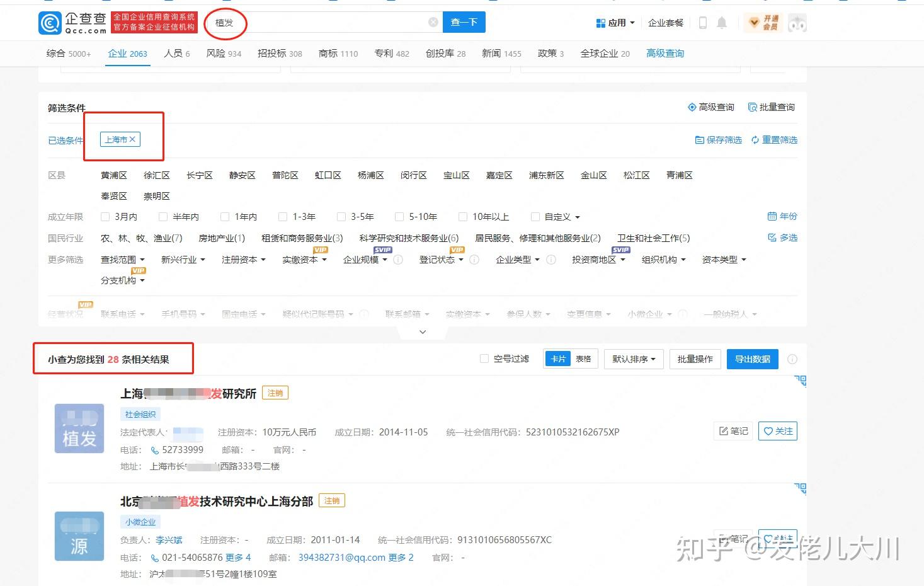The image size is (924, 586).
Task: Click the 导出数据 button
Action: (753, 359)
